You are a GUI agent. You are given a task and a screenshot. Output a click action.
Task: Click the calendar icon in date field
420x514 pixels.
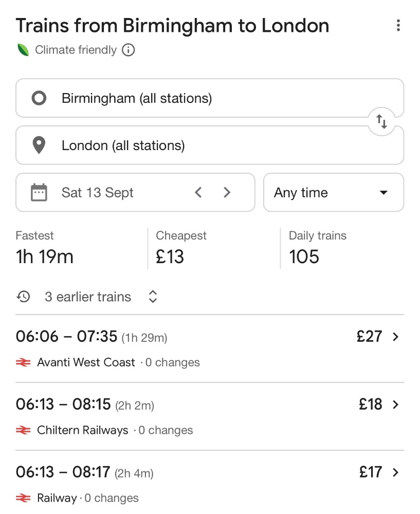(39, 192)
